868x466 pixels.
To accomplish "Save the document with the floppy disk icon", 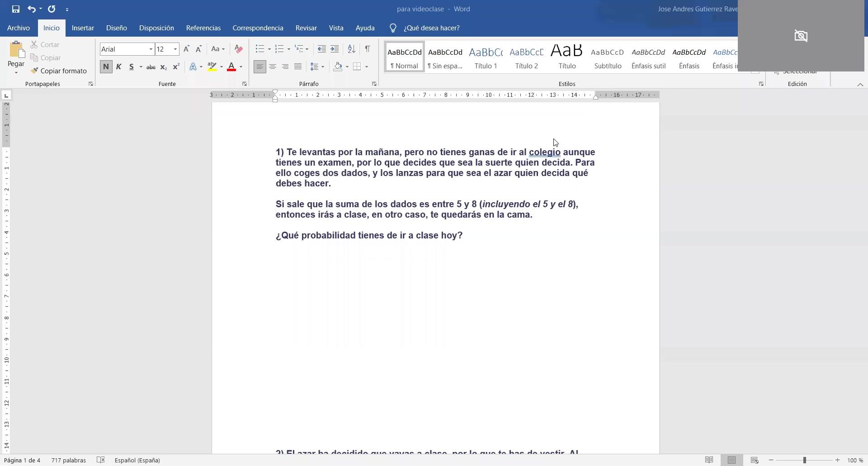I will [16, 9].
